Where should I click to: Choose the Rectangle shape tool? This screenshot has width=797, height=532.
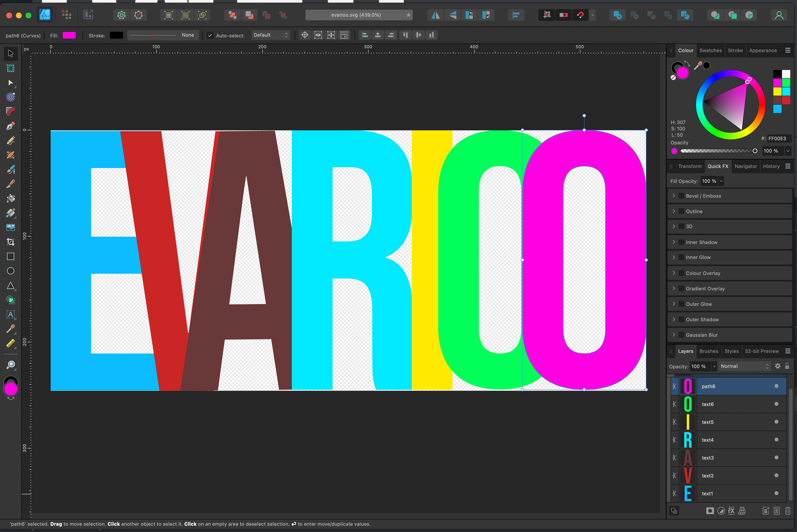pyautogui.click(x=11, y=256)
